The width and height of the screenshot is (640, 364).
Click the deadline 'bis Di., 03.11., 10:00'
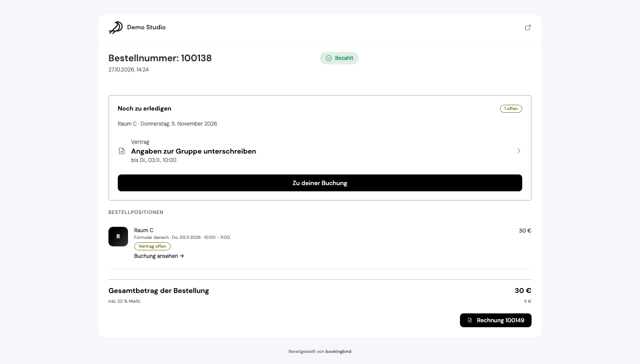tap(154, 160)
